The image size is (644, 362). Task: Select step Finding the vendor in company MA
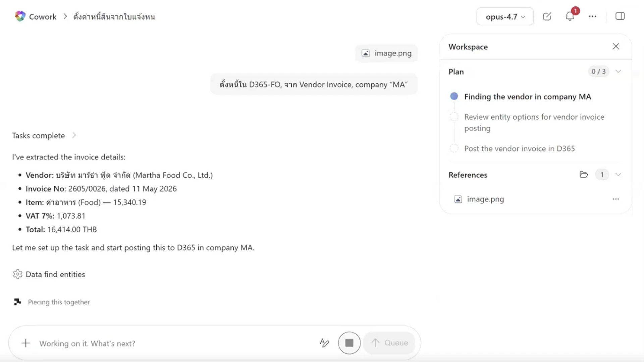(x=528, y=97)
